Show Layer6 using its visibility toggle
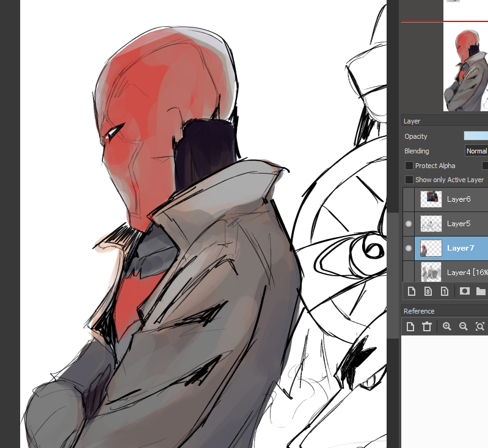This screenshot has width=488, height=448. (x=409, y=199)
